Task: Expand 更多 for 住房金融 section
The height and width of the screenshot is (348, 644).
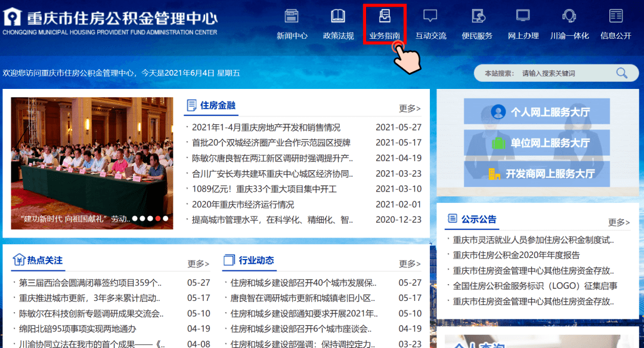Action: pyautogui.click(x=410, y=108)
